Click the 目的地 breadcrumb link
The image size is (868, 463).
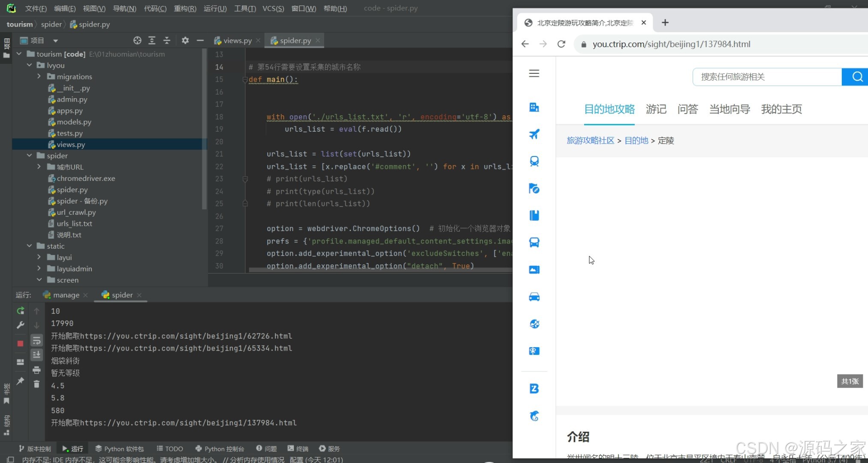636,141
